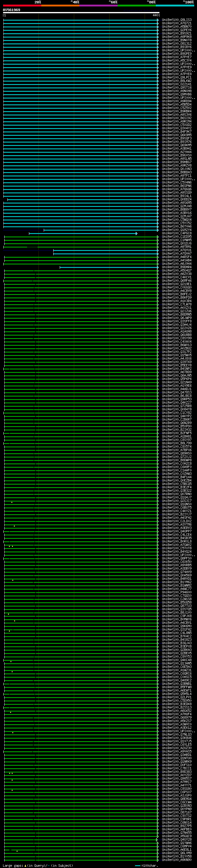Click label UniRef100_O87167
Viewport: 197px width, 868px height.
click(x=177, y=812)
